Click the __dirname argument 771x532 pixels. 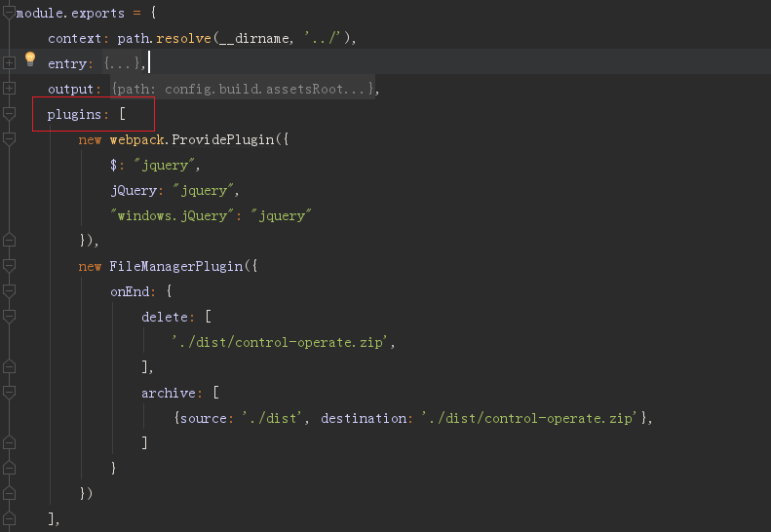254,38
